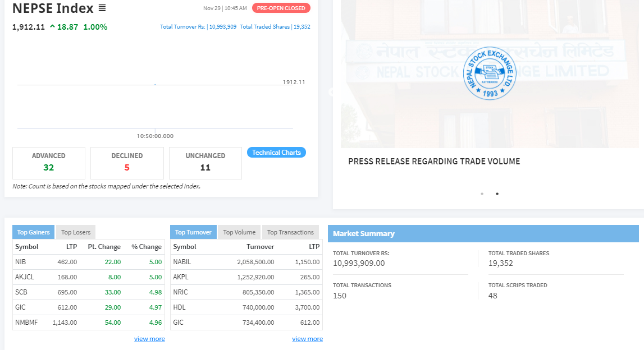Click the UNCHANGED 11 count box
Viewport: 644px width, 350px height.
(205, 163)
